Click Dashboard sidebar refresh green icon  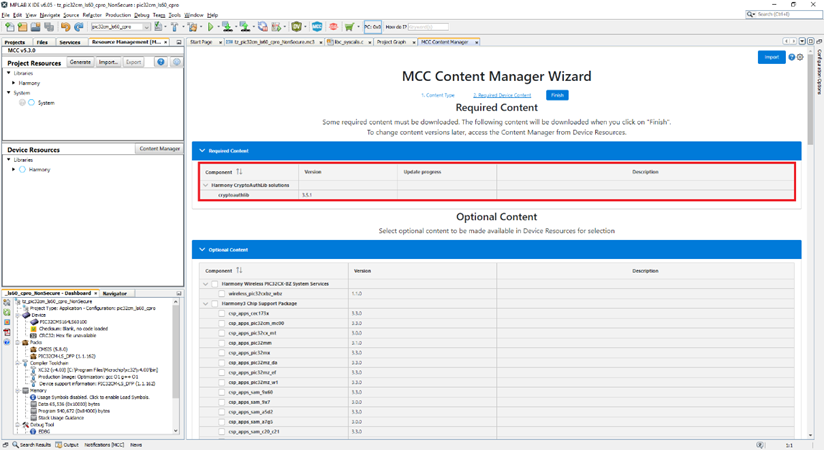[7, 312]
